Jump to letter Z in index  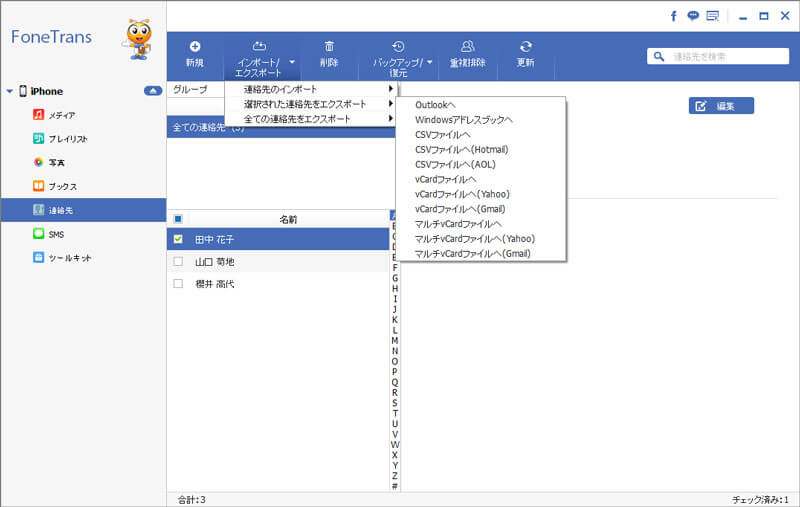[394, 475]
